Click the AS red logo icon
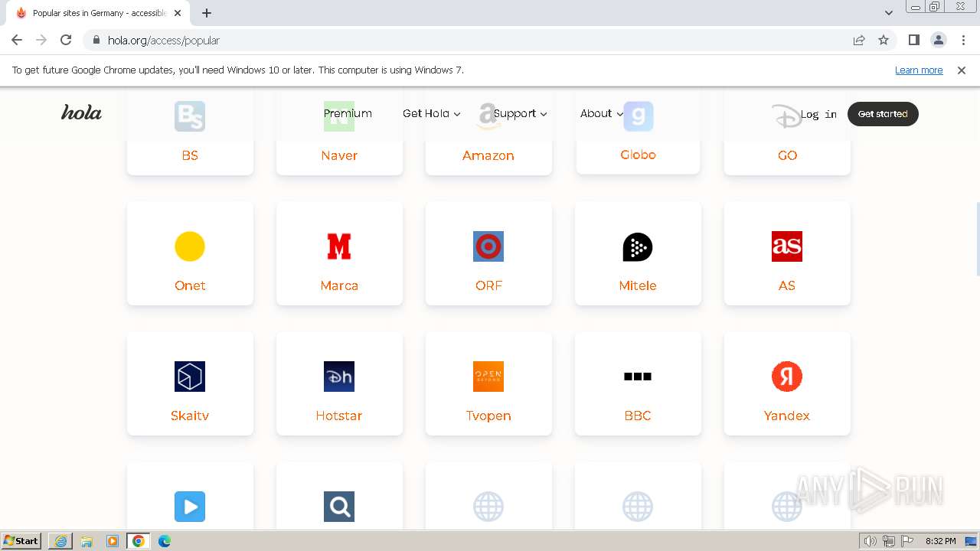Image resolution: width=980 pixels, height=551 pixels. [x=787, y=246]
